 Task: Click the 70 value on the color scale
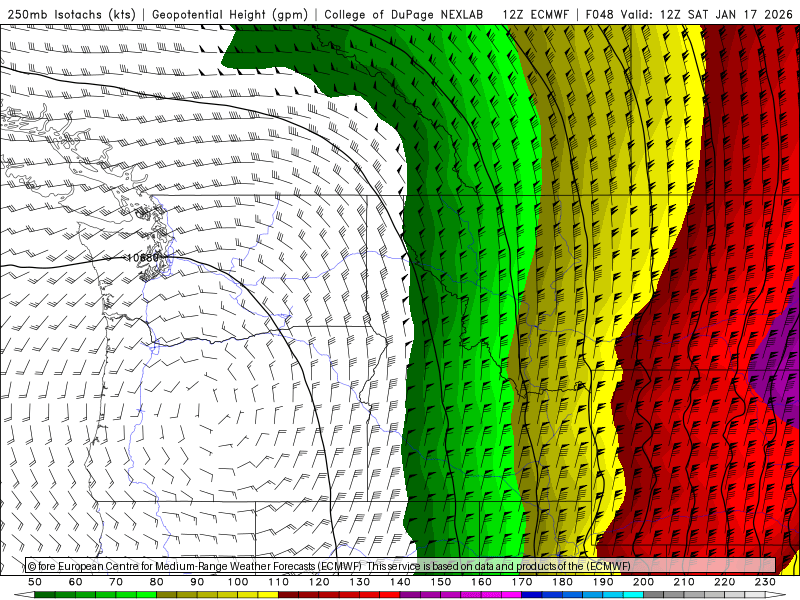(x=116, y=582)
